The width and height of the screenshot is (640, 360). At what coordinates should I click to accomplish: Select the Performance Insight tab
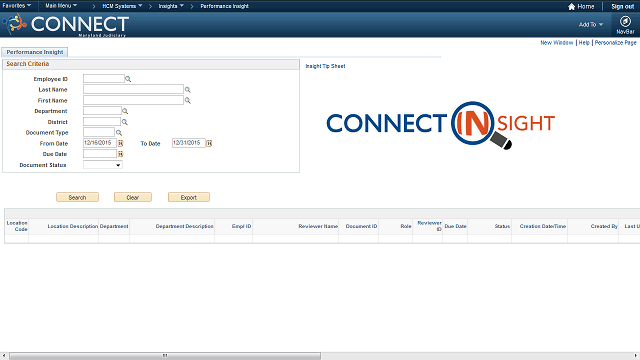pos(35,52)
